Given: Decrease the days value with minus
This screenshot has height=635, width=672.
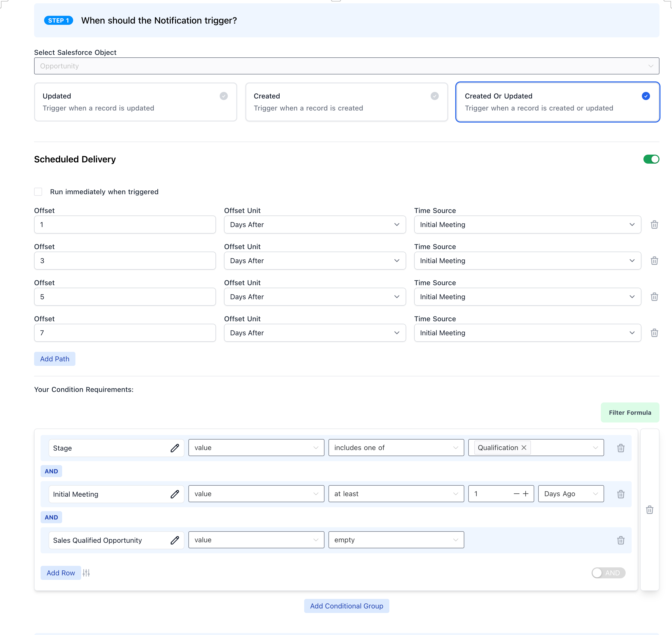Looking at the screenshot, I should coord(516,494).
